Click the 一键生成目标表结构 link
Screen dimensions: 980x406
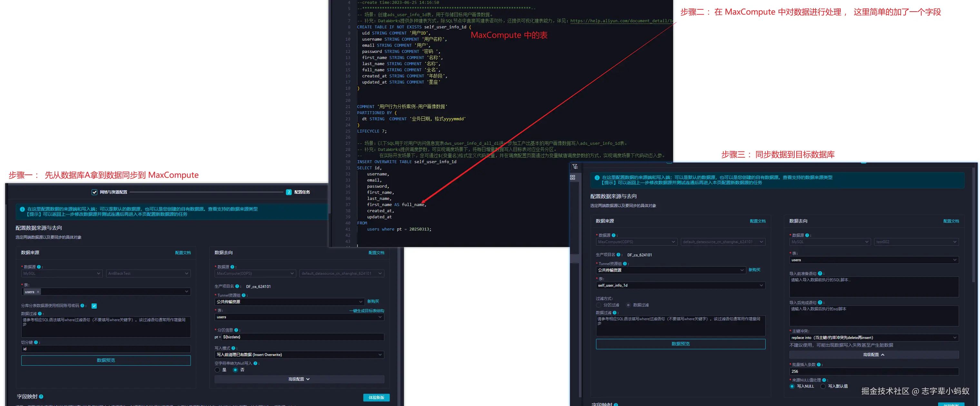(366, 311)
